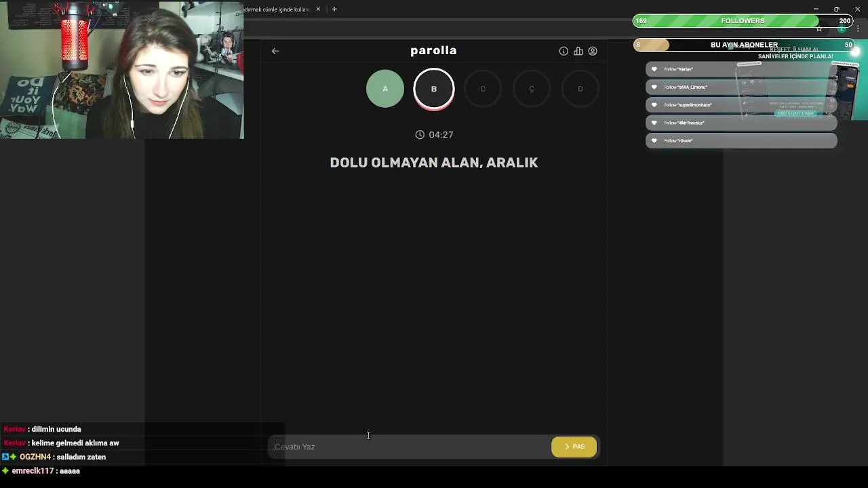Click the Follow "4MrTroubLe" text

tap(684, 123)
